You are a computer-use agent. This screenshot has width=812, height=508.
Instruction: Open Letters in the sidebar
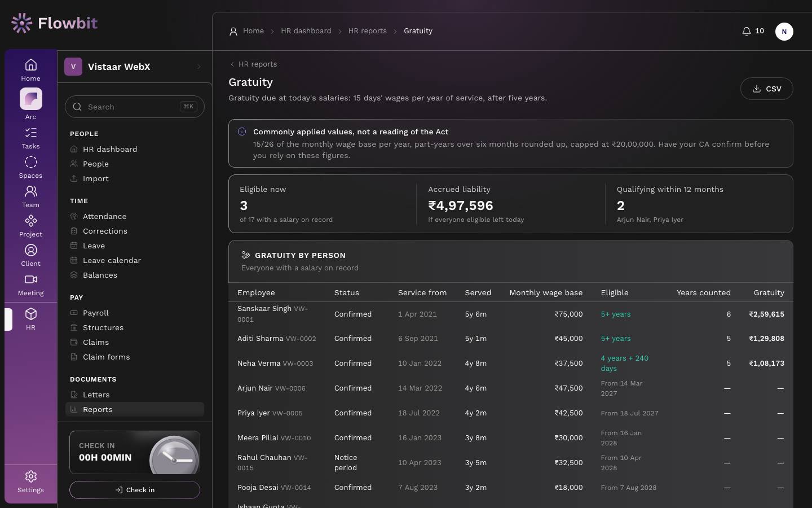tap(135, 395)
